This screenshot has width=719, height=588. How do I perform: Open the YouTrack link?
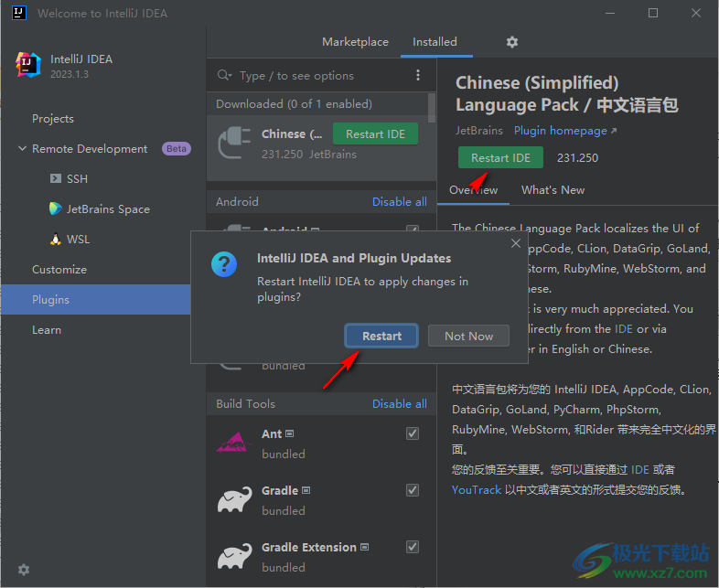[x=476, y=490]
